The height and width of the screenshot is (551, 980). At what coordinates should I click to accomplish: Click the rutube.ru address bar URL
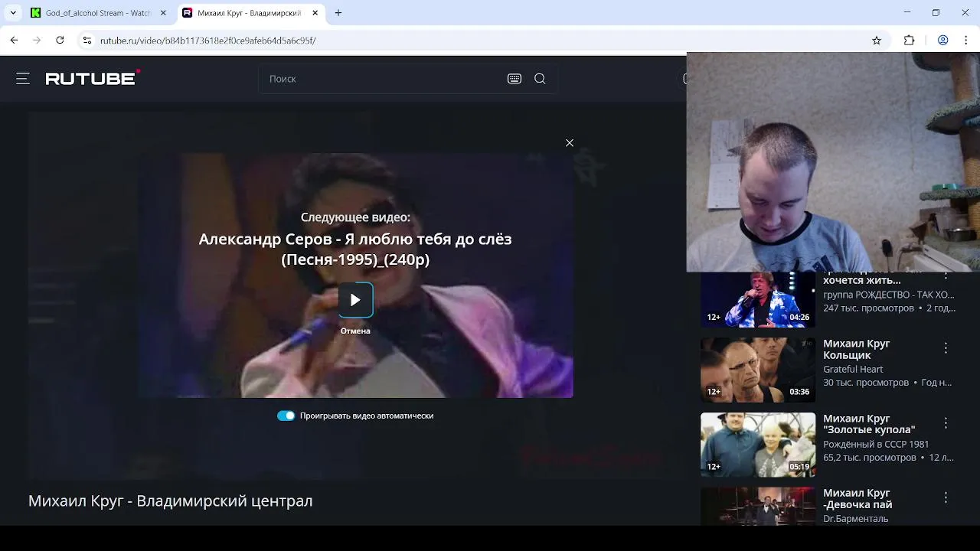208,41
